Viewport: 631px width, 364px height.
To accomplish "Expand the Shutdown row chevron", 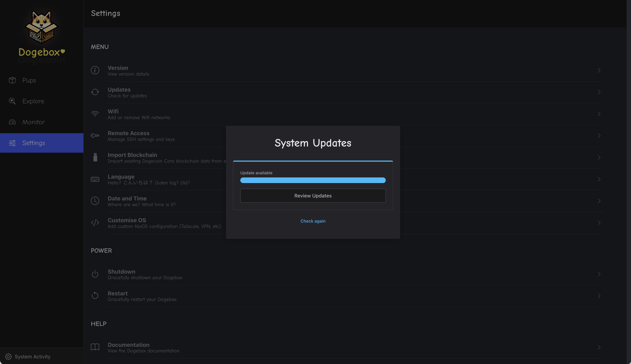I will 599,274.
